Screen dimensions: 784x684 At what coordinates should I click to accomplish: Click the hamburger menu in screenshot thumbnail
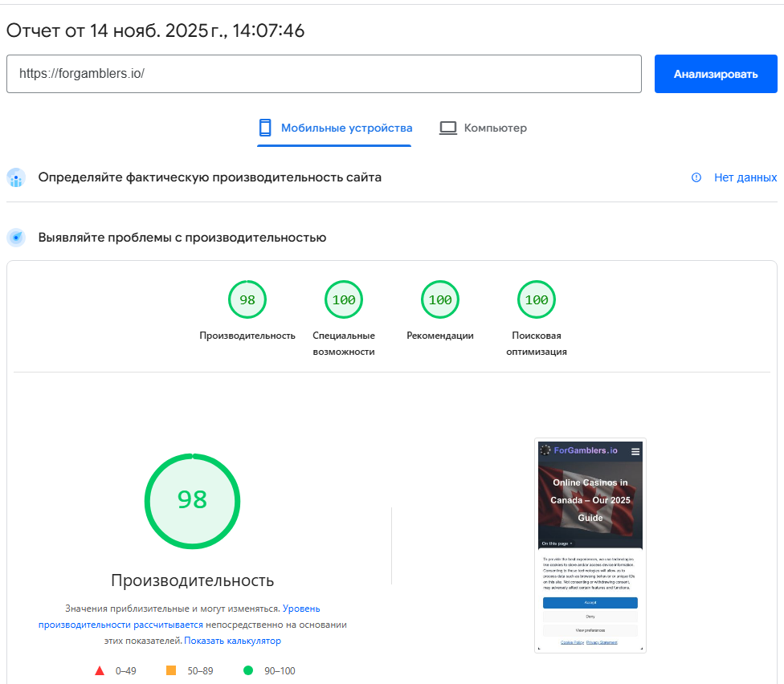(635, 452)
